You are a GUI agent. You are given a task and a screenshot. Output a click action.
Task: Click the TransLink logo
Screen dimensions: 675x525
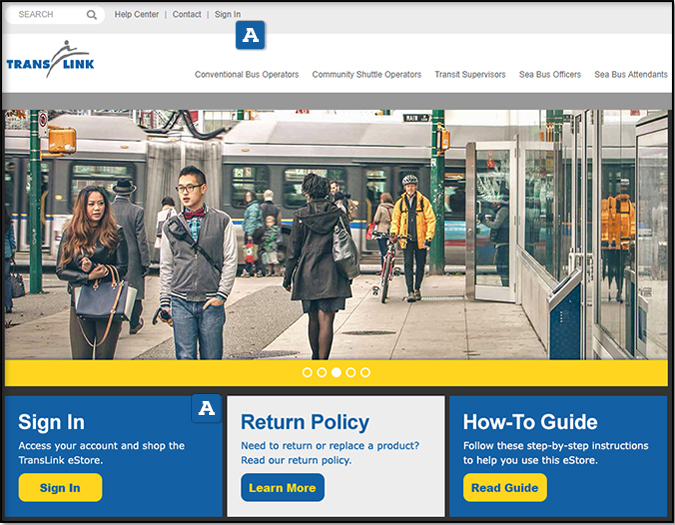(48, 60)
